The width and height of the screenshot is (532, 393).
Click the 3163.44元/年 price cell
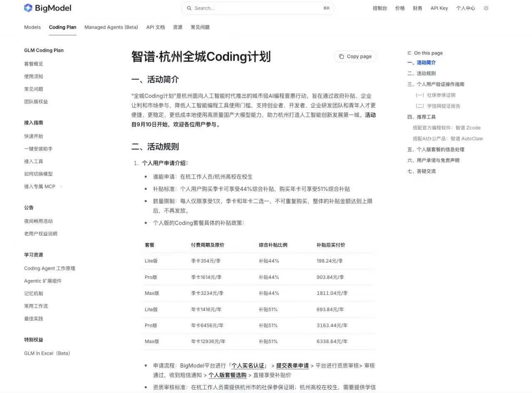coord(332,325)
